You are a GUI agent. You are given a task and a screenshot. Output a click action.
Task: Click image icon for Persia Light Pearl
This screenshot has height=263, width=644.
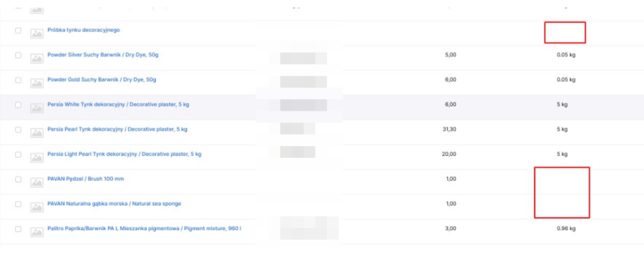tap(36, 155)
